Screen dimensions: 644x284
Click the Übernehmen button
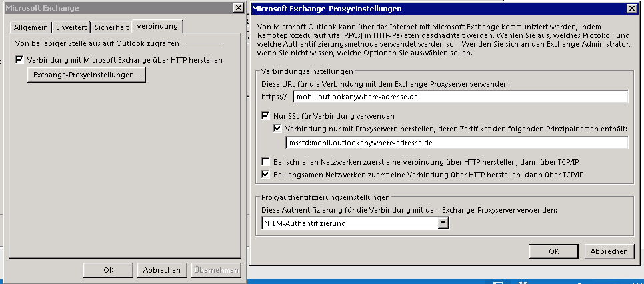click(216, 270)
